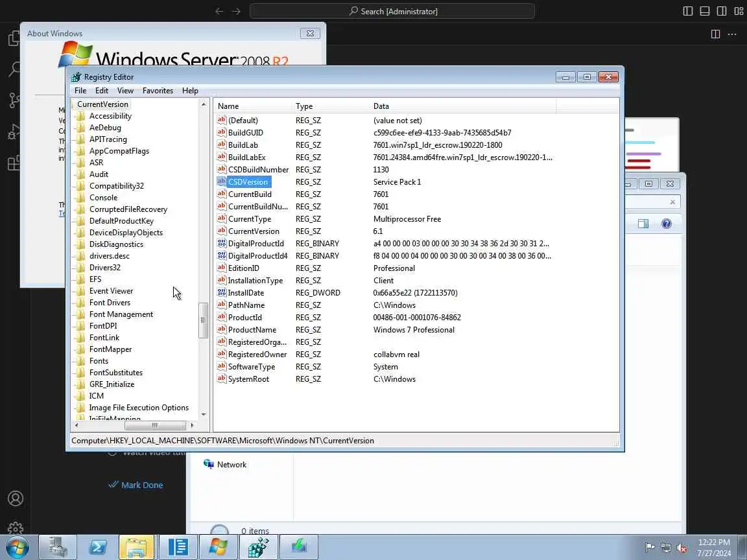This screenshot has width=747, height=560.
Task: Select the DefaultProductKey key
Action: pos(121,221)
